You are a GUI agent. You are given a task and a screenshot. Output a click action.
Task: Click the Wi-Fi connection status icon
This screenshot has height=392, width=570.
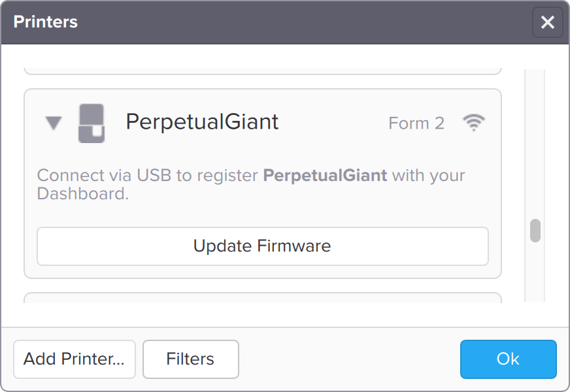473,123
